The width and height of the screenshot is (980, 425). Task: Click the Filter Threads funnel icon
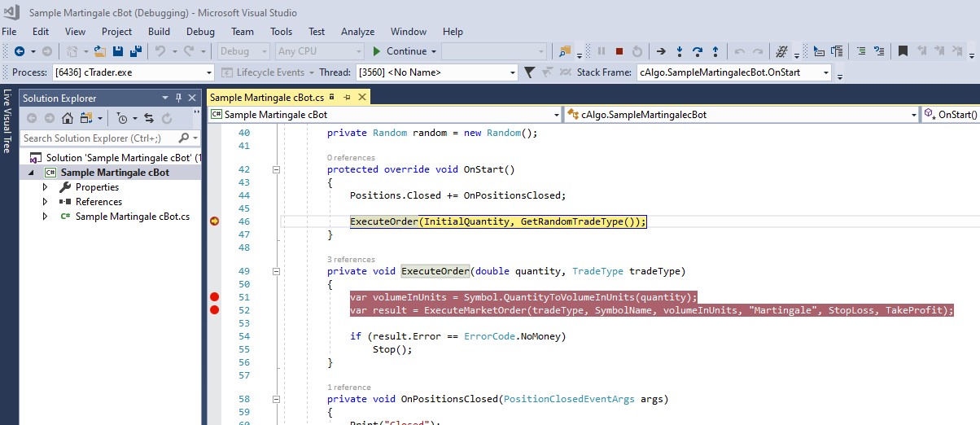click(x=529, y=72)
